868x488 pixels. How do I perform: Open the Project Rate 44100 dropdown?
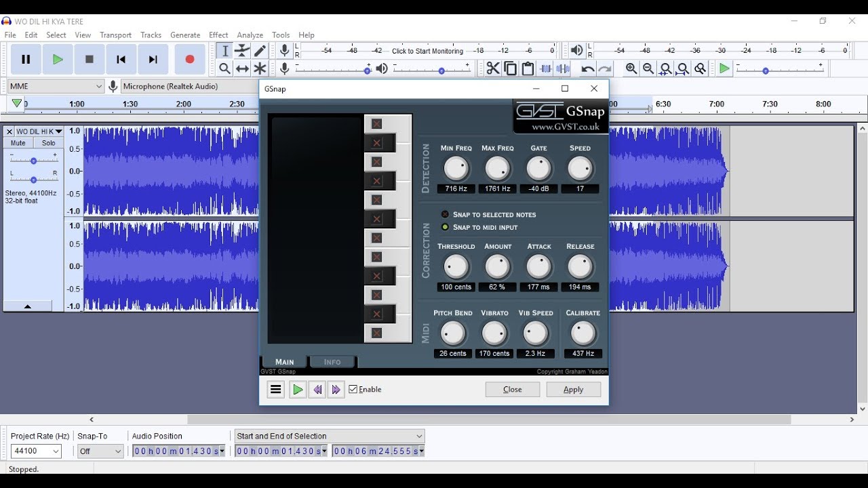37,451
